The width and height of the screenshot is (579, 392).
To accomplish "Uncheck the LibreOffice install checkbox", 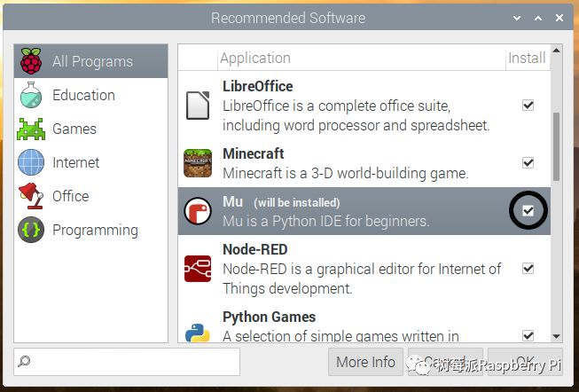I will (528, 106).
